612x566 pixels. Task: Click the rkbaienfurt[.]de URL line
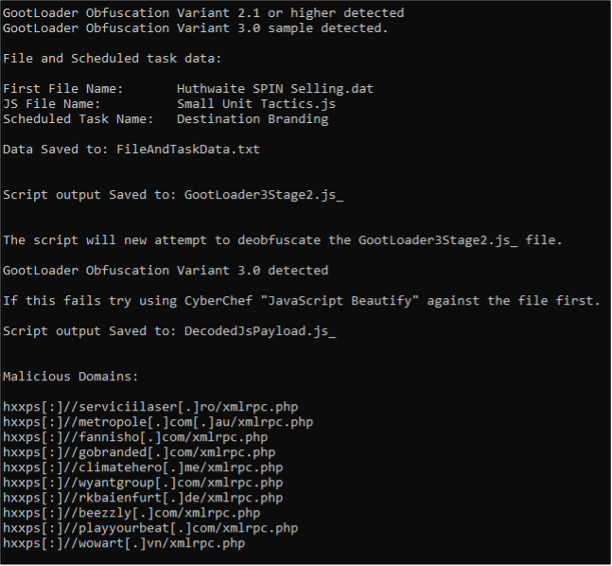pyautogui.click(x=143, y=498)
